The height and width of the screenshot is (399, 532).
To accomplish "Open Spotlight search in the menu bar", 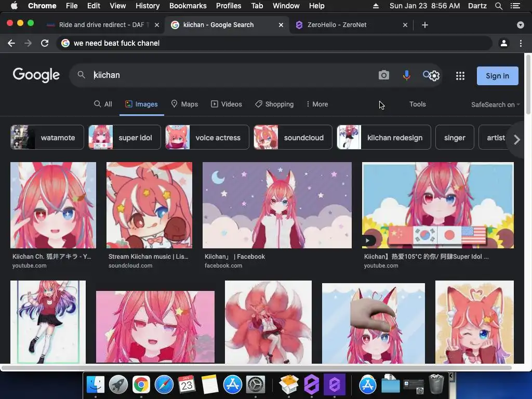I will [x=498, y=6].
